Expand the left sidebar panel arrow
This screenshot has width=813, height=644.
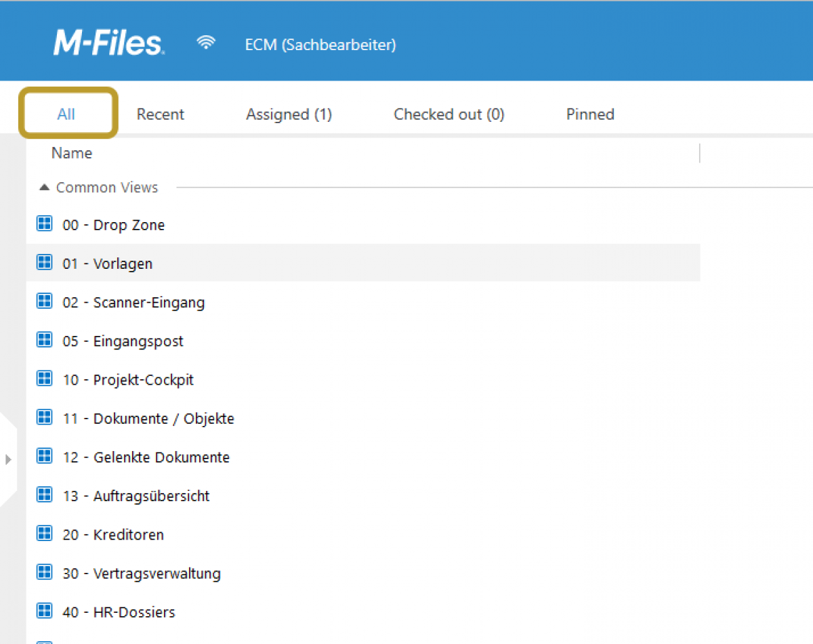tap(8, 459)
